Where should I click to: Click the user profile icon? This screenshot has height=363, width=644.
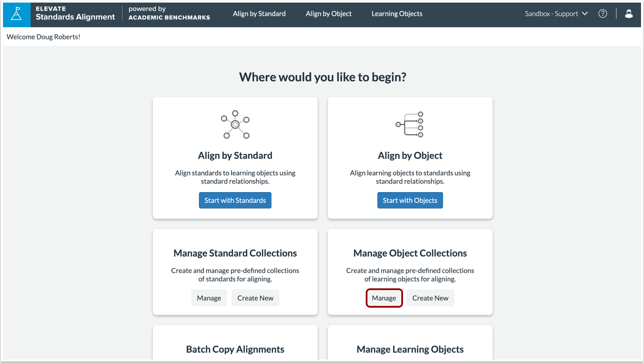tap(629, 13)
